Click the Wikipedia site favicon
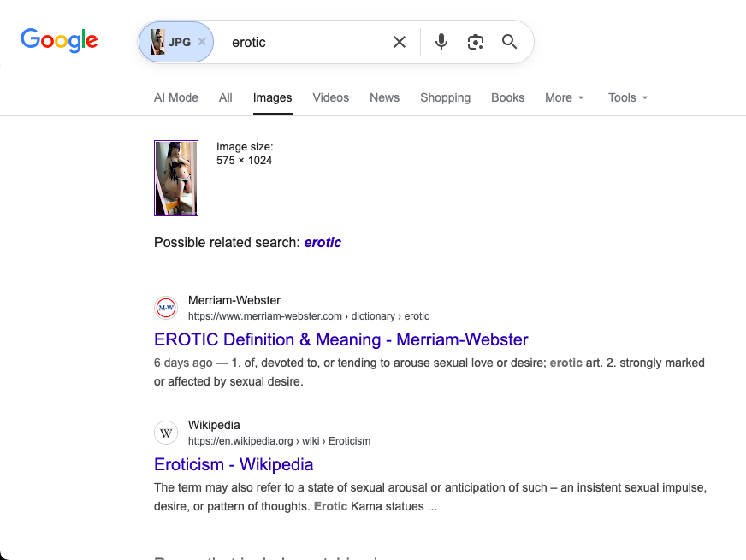The image size is (746, 560). pyautogui.click(x=166, y=433)
